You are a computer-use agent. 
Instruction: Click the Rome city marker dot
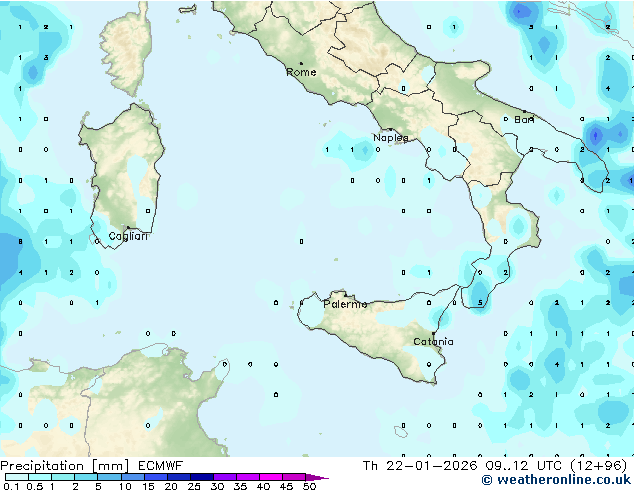click(x=301, y=63)
